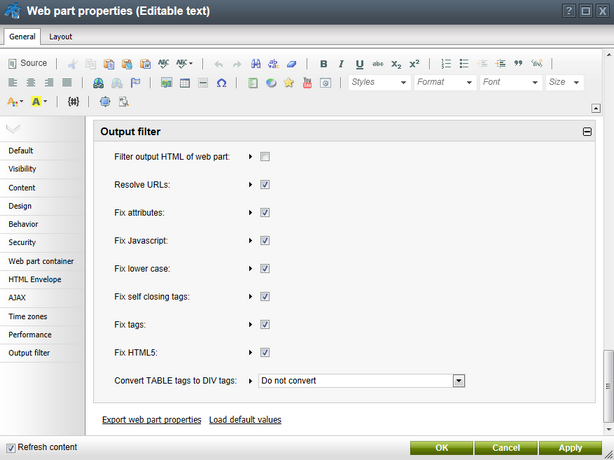Apply Superscript formatting
This screenshot has height=460, width=614.
[414, 63]
